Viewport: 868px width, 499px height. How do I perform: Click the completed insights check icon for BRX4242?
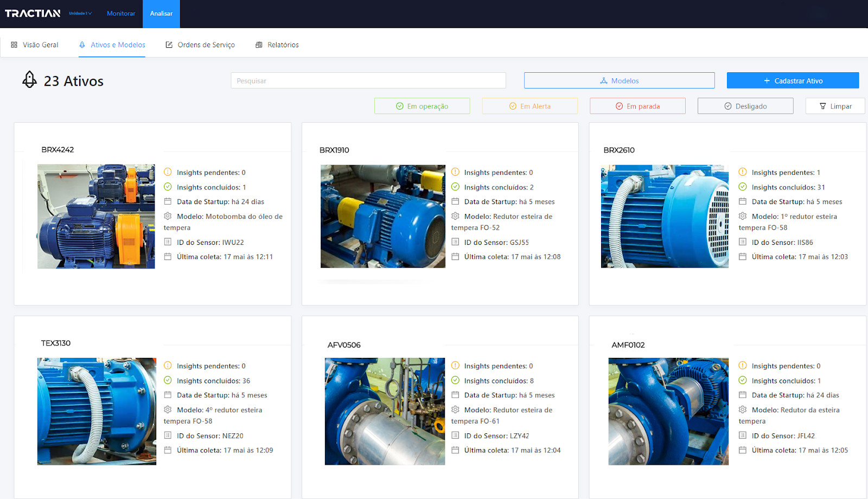pos(168,187)
